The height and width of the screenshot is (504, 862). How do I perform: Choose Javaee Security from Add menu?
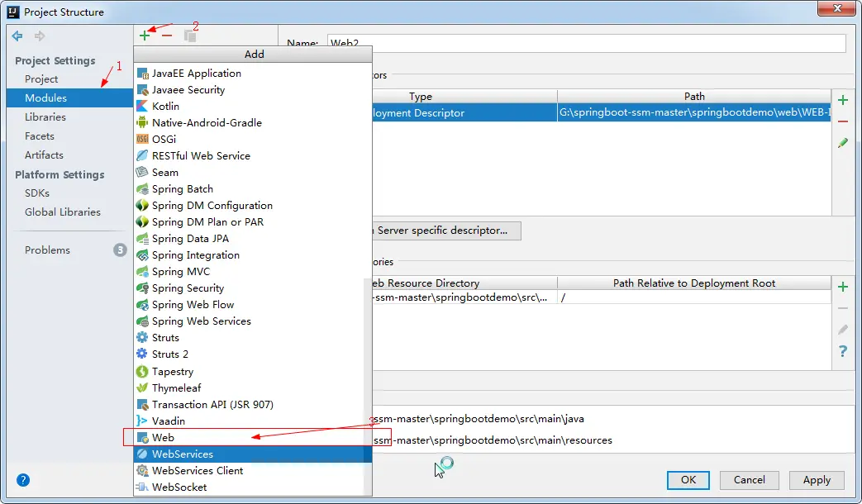point(252,89)
